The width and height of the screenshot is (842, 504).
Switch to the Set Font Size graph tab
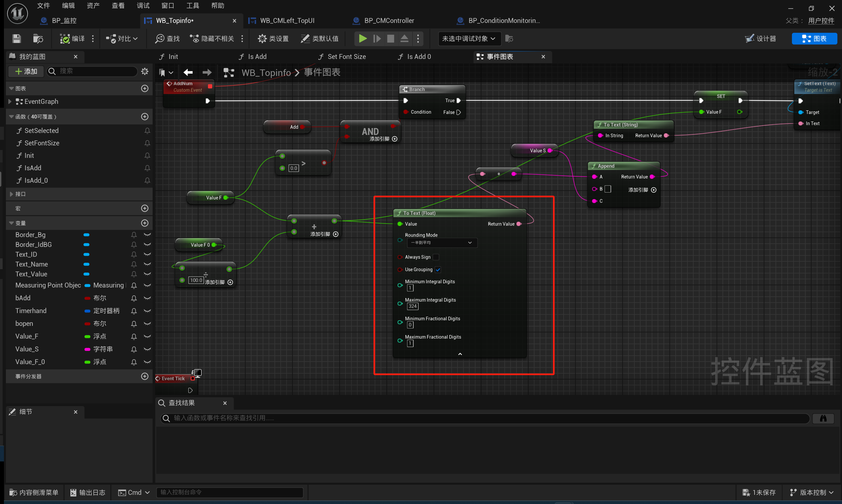pos(346,57)
